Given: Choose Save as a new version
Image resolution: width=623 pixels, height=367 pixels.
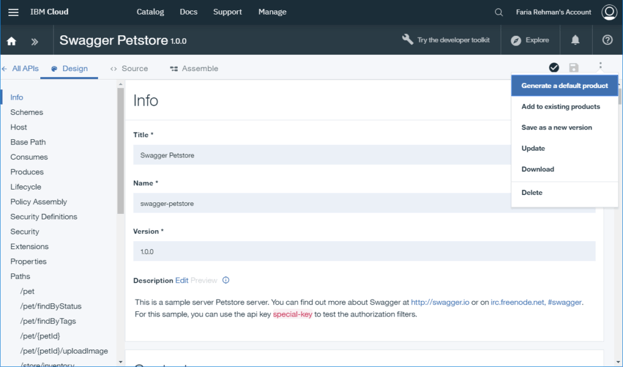Looking at the screenshot, I should pos(557,127).
